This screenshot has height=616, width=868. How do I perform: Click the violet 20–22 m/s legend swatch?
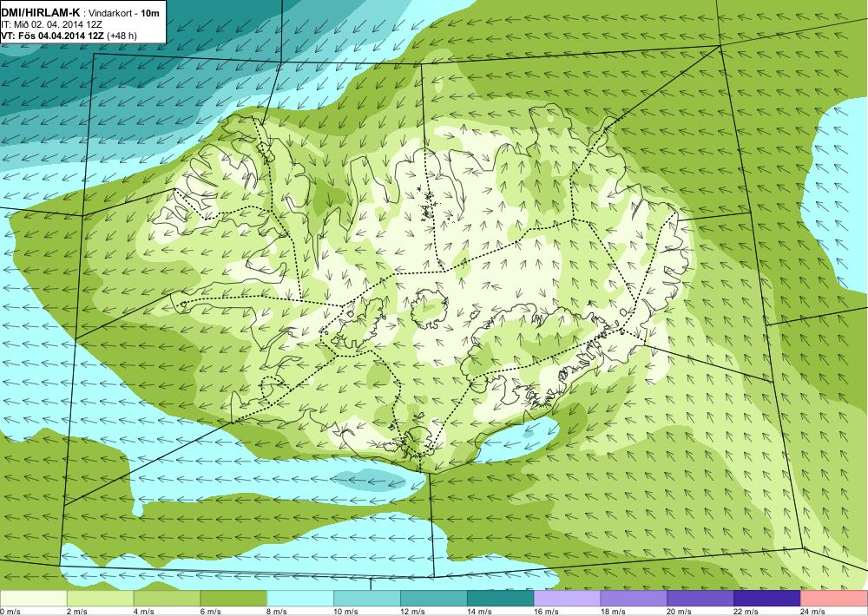tap(700, 599)
